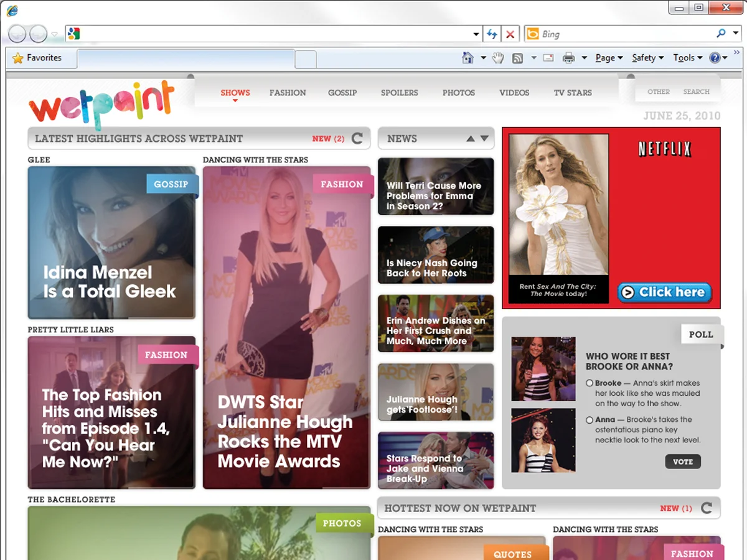The width and height of the screenshot is (747, 560).
Task: Expand the feeds dropdown arrow
Action: point(533,58)
